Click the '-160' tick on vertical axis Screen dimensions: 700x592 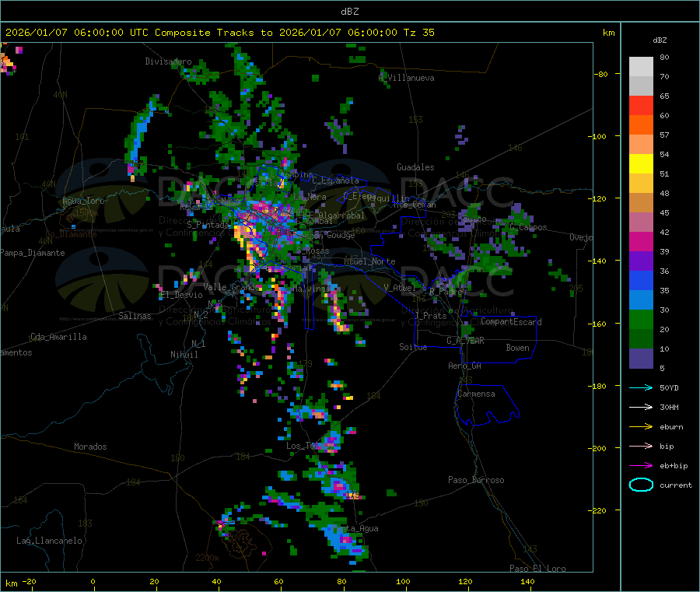[598, 324]
